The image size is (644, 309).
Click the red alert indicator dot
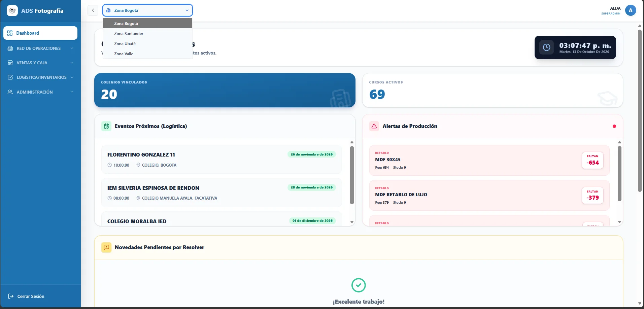click(614, 126)
